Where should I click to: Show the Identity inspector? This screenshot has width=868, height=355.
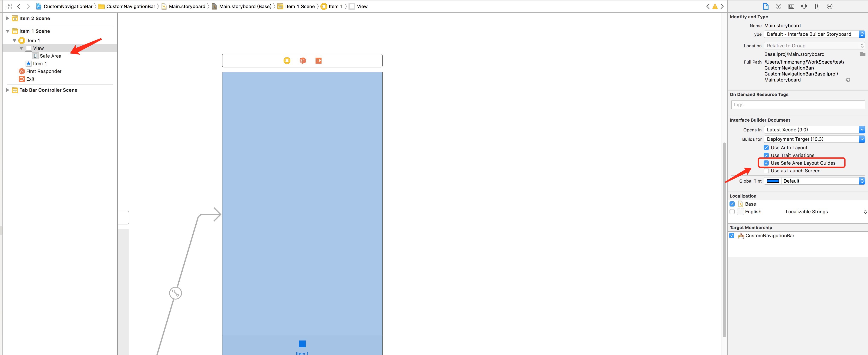[791, 6]
